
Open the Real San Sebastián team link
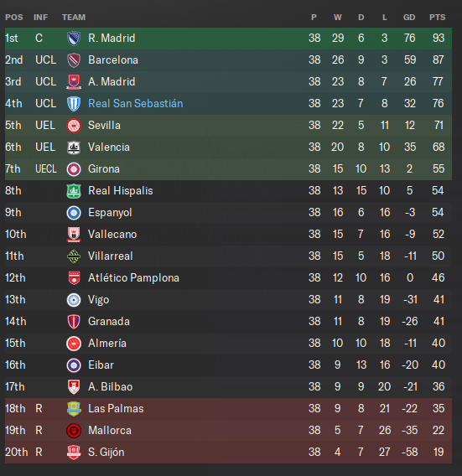(x=136, y=104)
